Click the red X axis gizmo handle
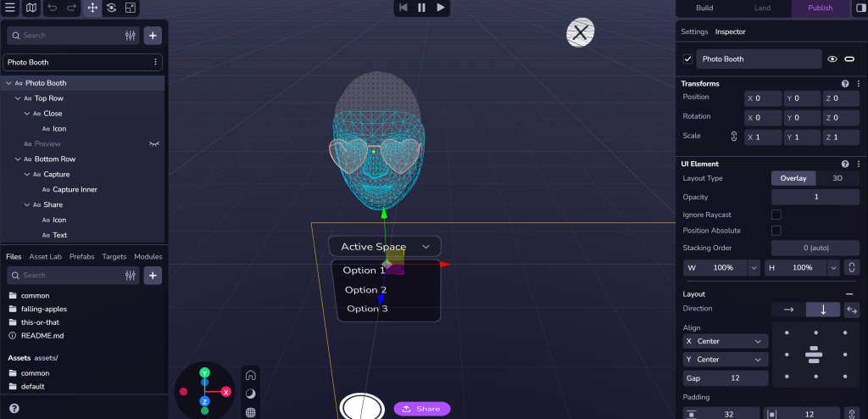 point(226,392)
